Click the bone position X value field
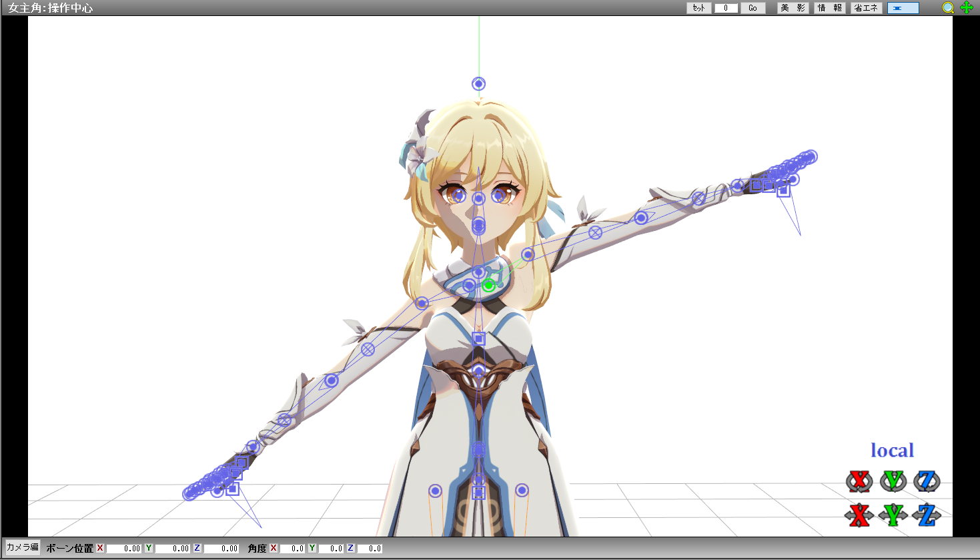 [x=123, y=549]
